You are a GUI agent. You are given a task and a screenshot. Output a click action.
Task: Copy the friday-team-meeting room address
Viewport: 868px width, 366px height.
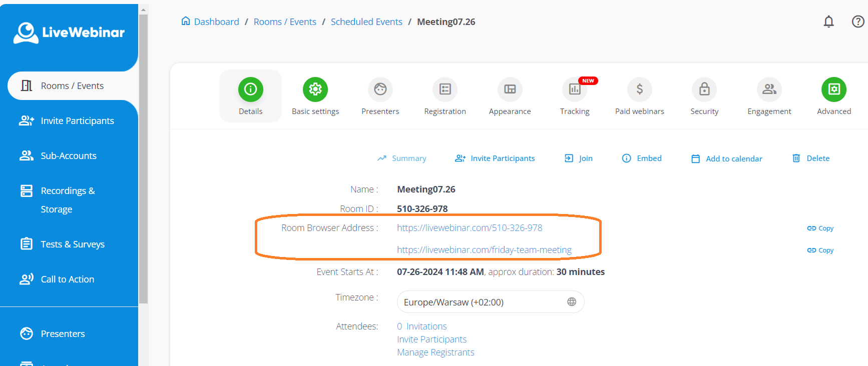coord(820,250)
